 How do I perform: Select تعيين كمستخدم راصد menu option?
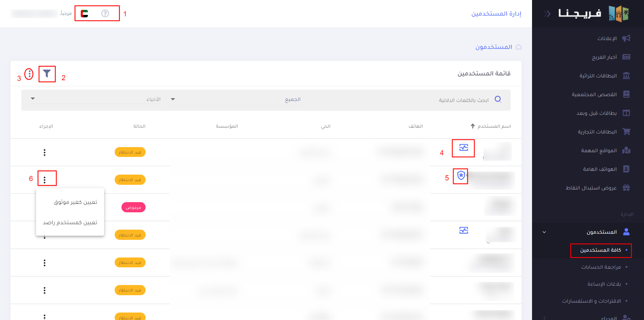tap(70, 223)
